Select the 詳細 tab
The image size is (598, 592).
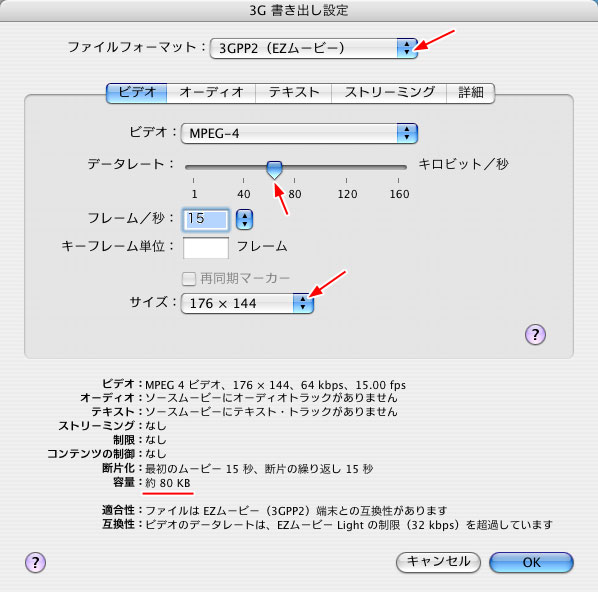[x=471, y=93]
